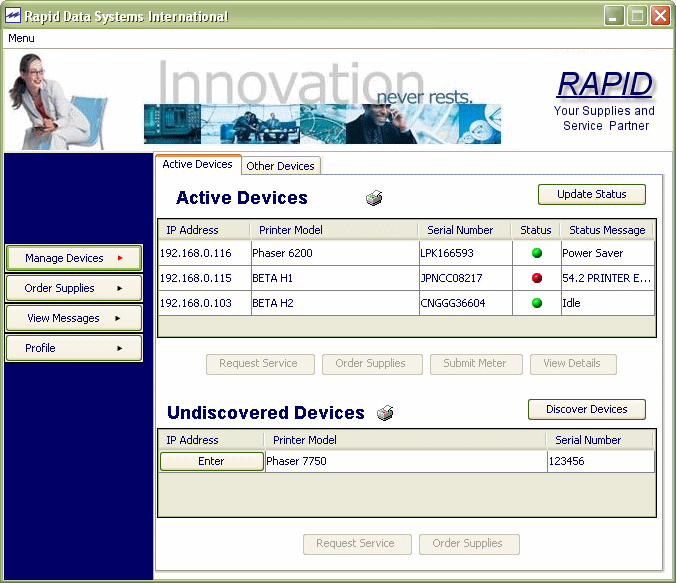This screenshot has height=583, width=676.
Task: Click the Status Message column header
Action: click(607, 230)
